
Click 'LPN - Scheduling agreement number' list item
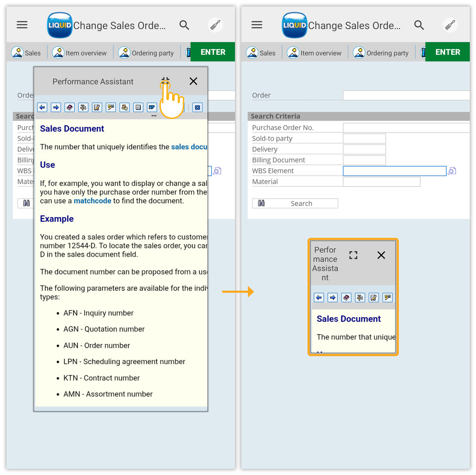pyautogui.click(x=124, y=362)
